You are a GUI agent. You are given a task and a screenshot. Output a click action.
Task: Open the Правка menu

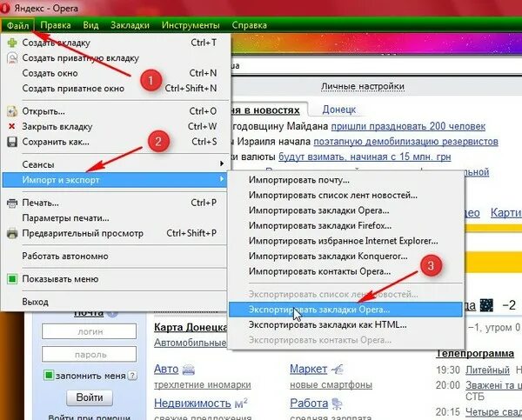(56, 25)
